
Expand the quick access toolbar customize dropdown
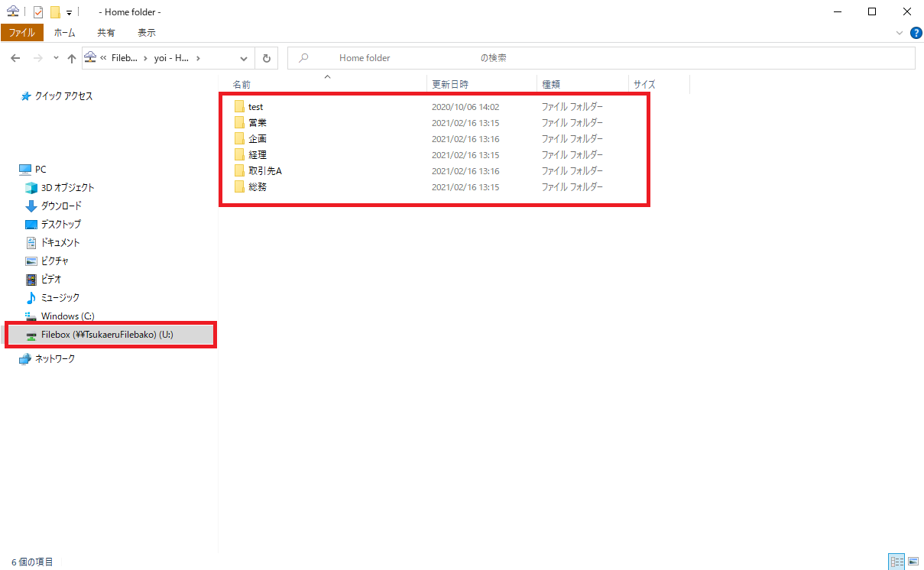click(x=69, y=12)
